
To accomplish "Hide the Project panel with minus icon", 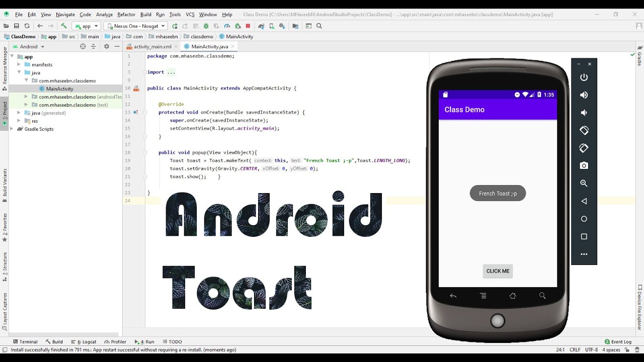I will coord(117,46).
